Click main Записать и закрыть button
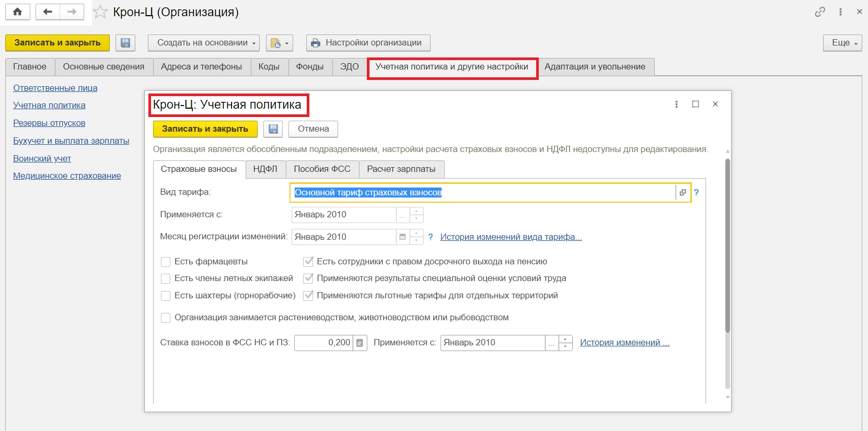 [x=57, y=43]
